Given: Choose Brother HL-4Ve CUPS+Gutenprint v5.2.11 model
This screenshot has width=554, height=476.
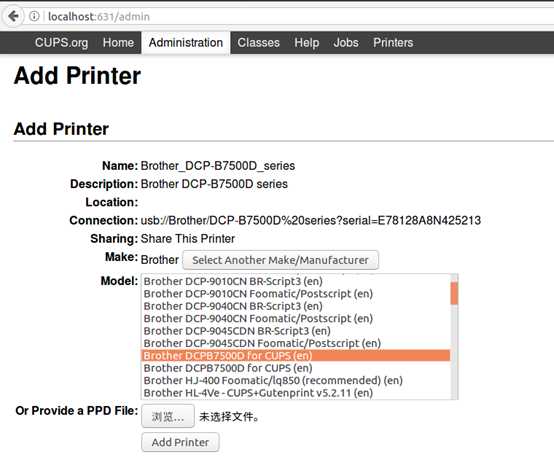Looking at the screenshot, I should (x=296, y=393).
